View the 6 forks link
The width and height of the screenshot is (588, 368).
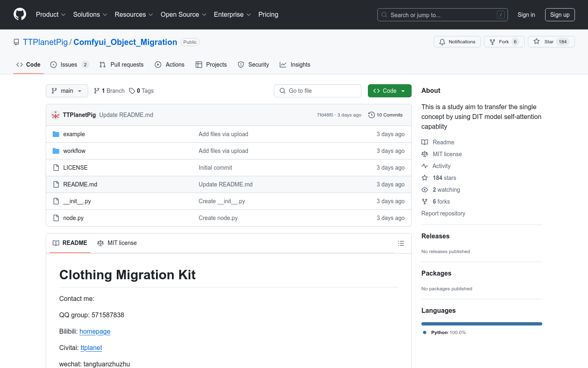436,202
